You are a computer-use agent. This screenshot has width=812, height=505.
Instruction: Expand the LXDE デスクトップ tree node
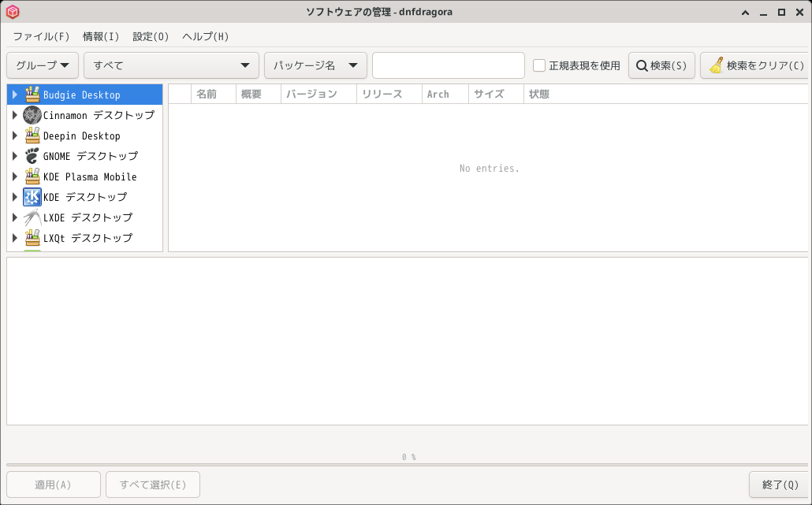pos(15,217)
